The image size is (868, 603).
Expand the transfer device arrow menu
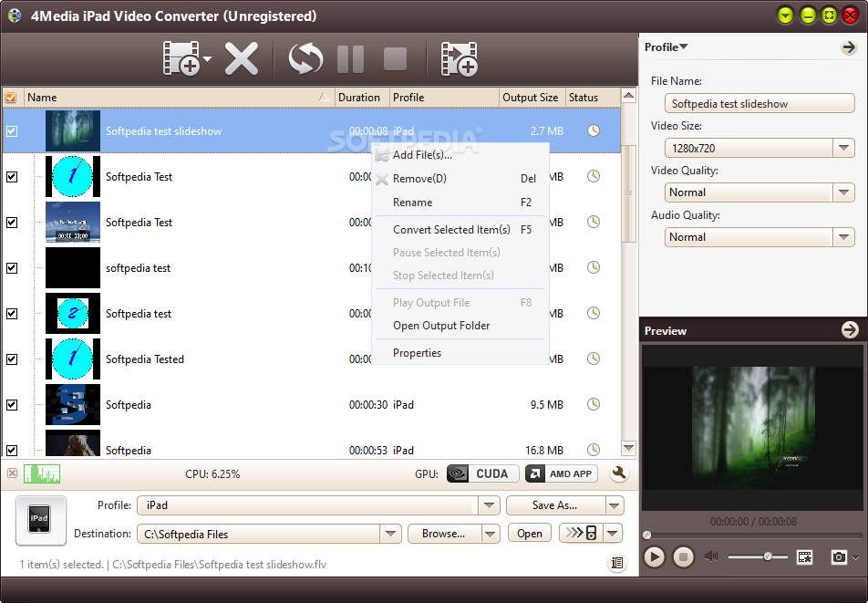pos(613,534)
